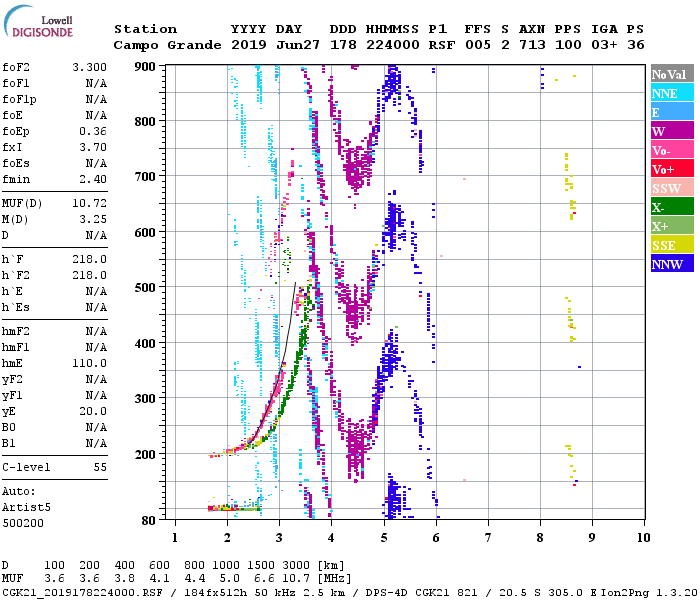Click the DPS-4D CGK21 instrument text
This screenshot has height=600, width=700.
[408, 593]
